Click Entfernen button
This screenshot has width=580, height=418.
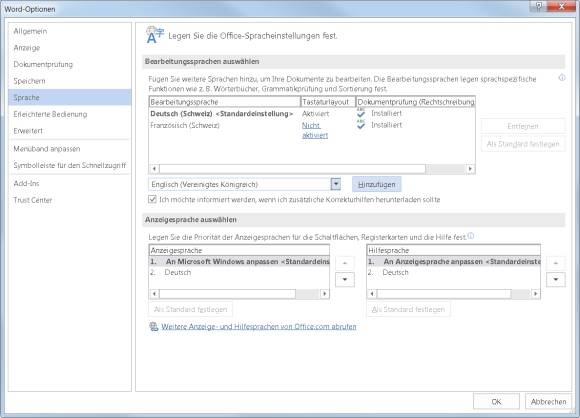(x=523, y=126)
